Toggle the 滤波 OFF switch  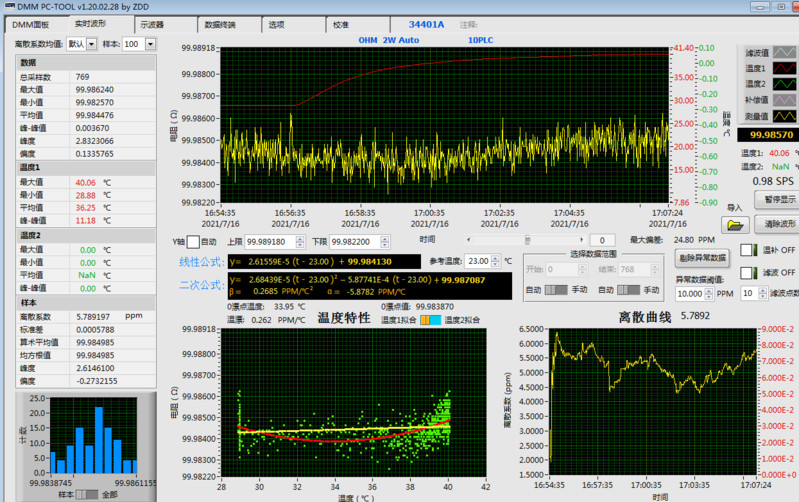click(x=747, y=272)
